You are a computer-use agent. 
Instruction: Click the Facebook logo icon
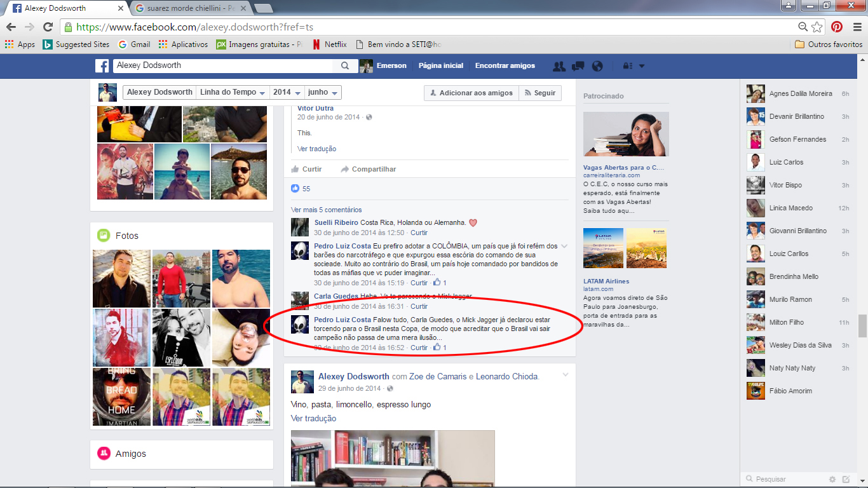102,65
